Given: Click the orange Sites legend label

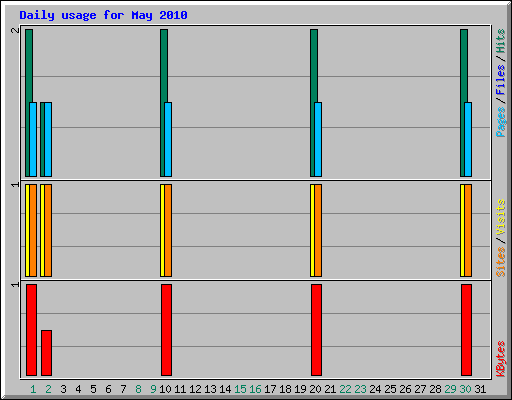Looking at the screenshot, I should click(501, 262).
